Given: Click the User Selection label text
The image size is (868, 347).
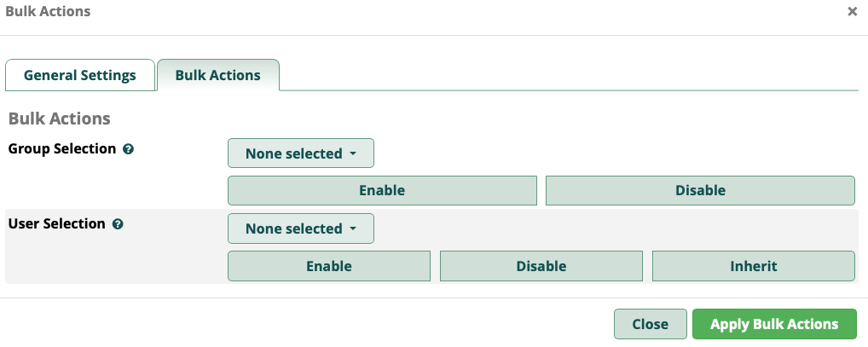Looking at the screenshot, I should 57,223.
